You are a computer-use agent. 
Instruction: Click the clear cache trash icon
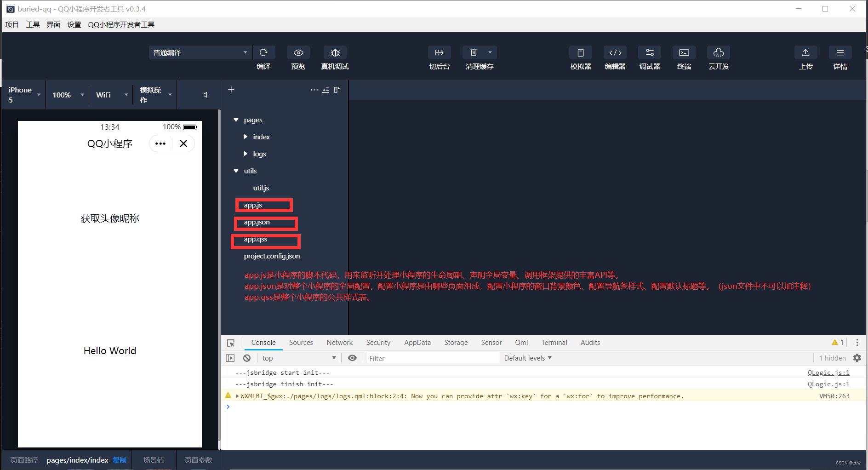point(474,52)
